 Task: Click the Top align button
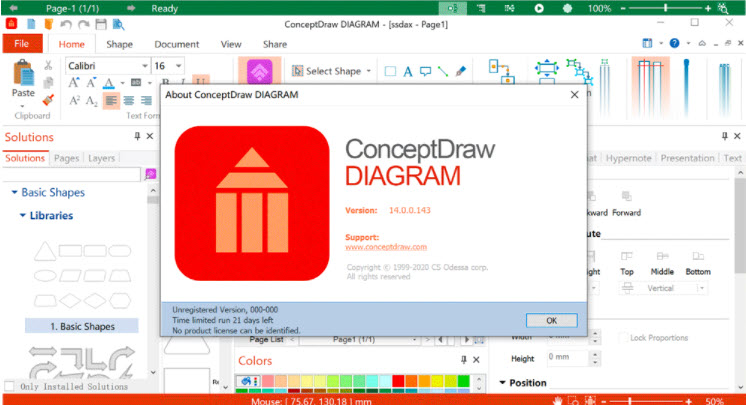coord(627,264)
